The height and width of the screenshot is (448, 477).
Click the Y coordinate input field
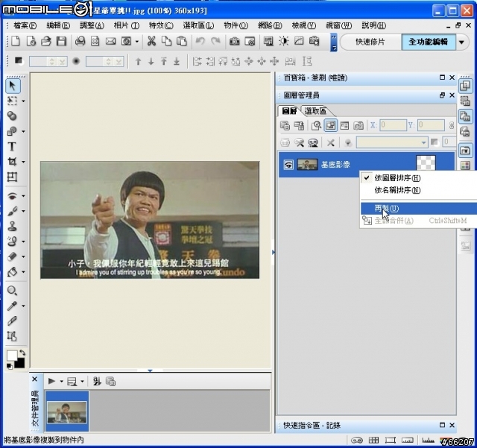pos(431,125)
